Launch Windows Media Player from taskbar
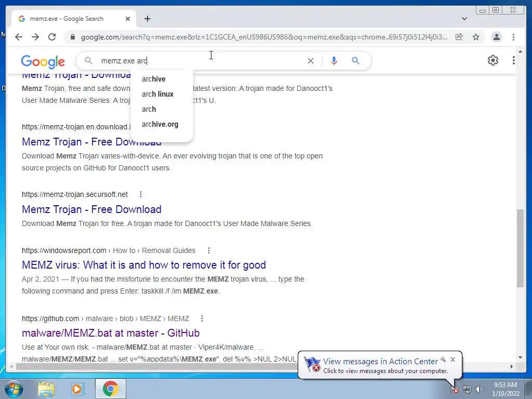Viewport: 532px width, 399px height. pos(77,389)
